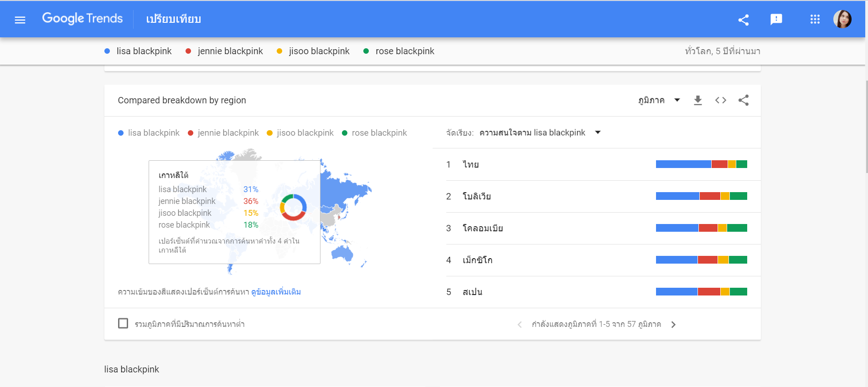Image resolution: width=868 pixels, height=387 pixels.
Task: Share the Compared breakdown by region card
Action: point(744,100)
